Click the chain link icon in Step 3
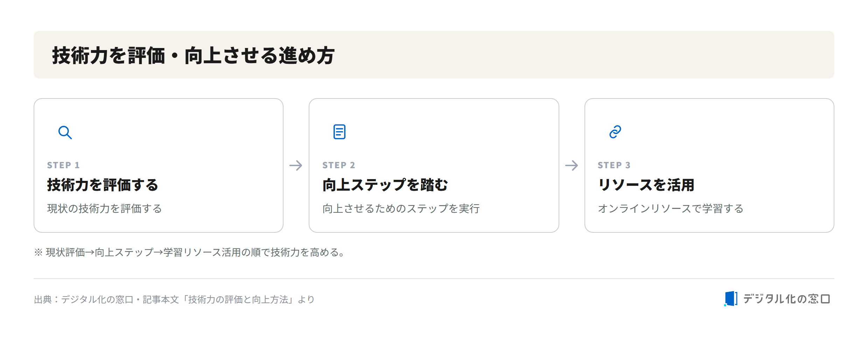The image size is (868, 340). pos(615,132)
